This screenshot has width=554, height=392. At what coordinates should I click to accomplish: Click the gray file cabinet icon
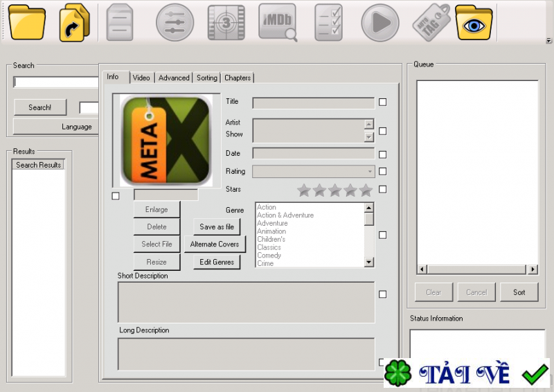[x=120, y=22]
